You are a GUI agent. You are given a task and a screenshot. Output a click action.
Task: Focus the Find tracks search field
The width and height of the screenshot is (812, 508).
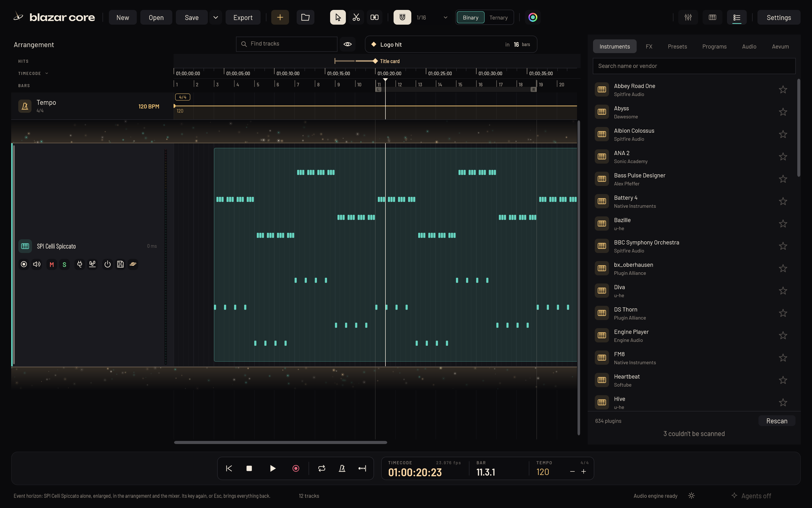(286, 44)
